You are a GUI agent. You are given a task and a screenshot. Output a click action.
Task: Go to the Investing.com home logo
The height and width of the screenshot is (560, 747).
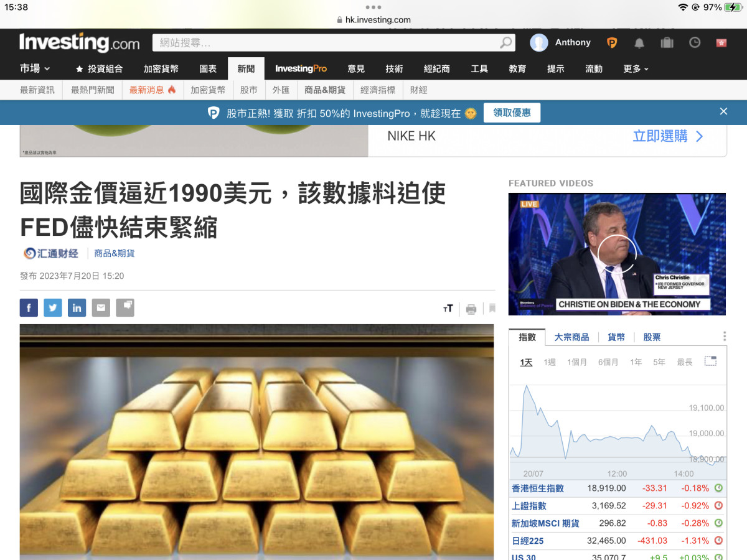[x=80, y=42]
